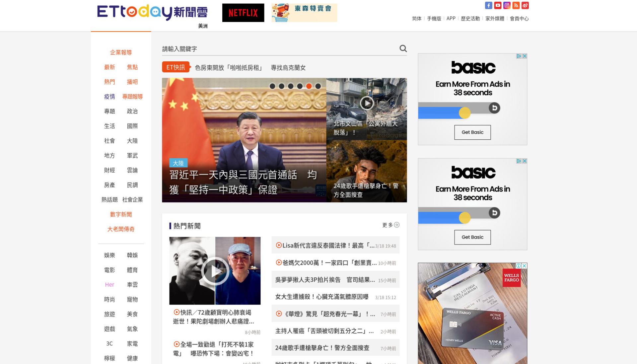This screenshot has width=637, height=364.
Task: Open 手機版 mobile site
Action: (x=434, y=19)
